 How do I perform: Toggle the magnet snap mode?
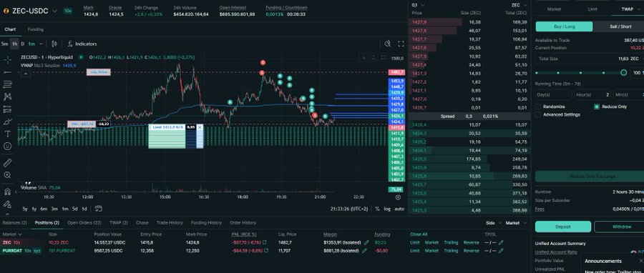coord(7,192)
